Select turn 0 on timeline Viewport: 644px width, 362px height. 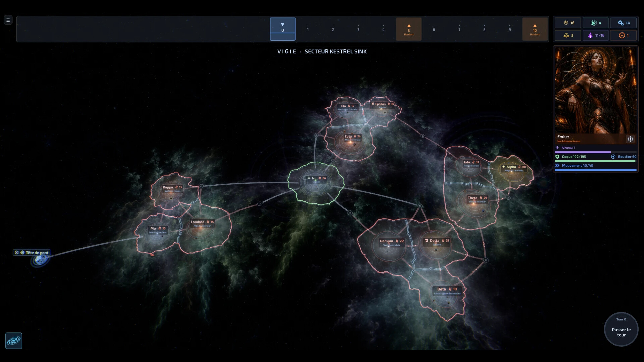[282, 29]
